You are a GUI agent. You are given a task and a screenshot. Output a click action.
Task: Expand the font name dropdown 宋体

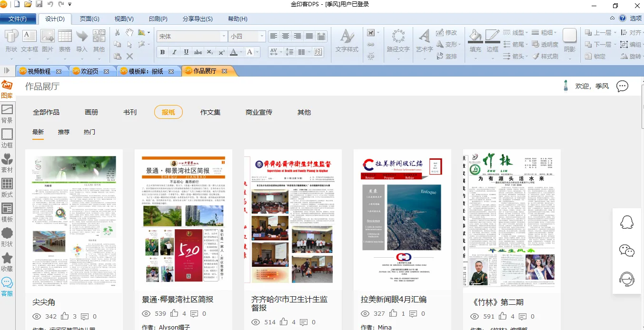pyautogui.click(x=224, y=37)
